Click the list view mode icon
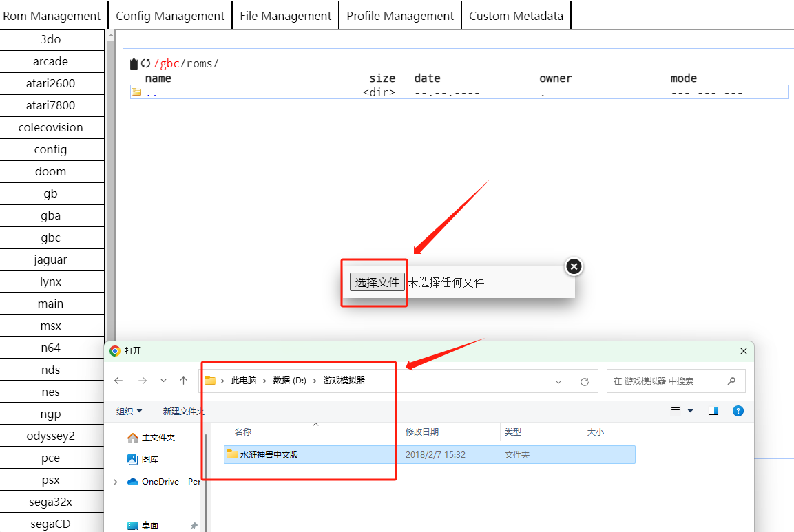The width and height of the screenshot is (794, 532). click(676, 411)
